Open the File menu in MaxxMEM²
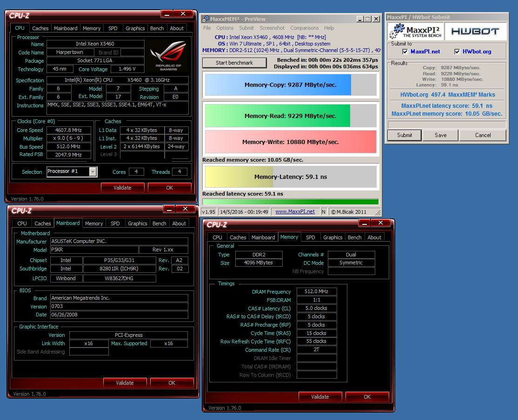This screenshot has height=420, width=518. (x=207, y=28)
